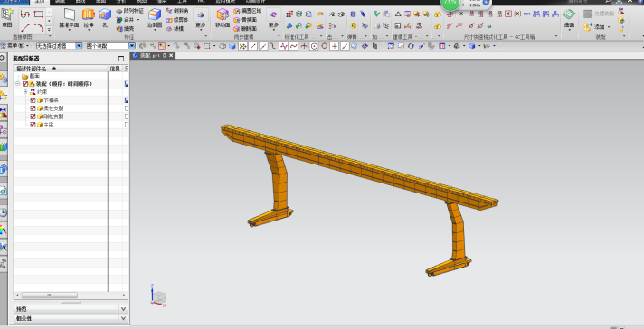
Task: Open the 合并 dropdown arrow
Action: click(x=138, y=20)
